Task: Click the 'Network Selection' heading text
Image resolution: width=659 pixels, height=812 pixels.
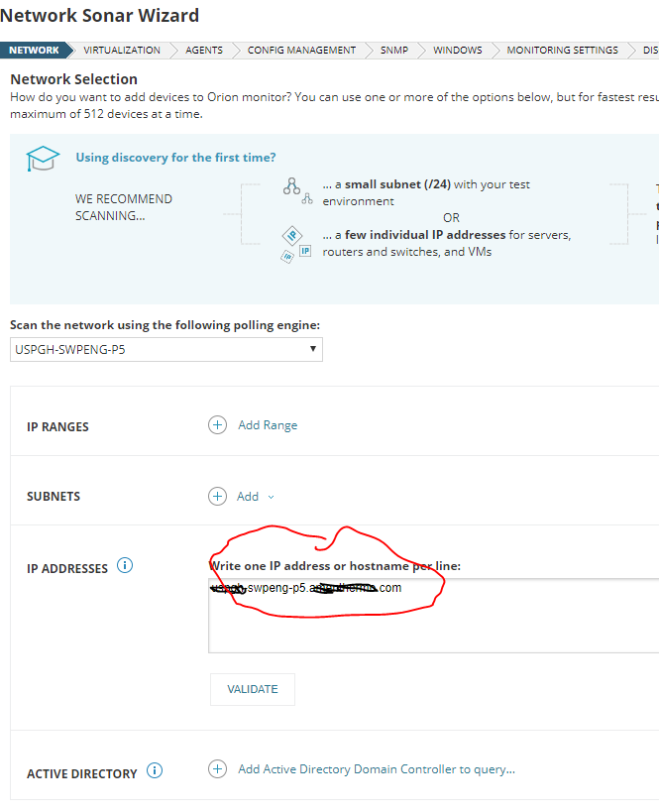Action: 74,79
